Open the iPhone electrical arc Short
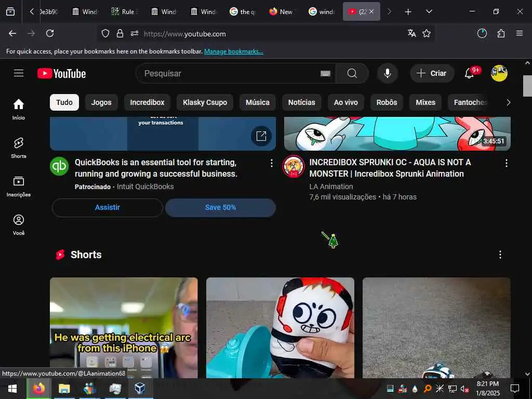 124,328
